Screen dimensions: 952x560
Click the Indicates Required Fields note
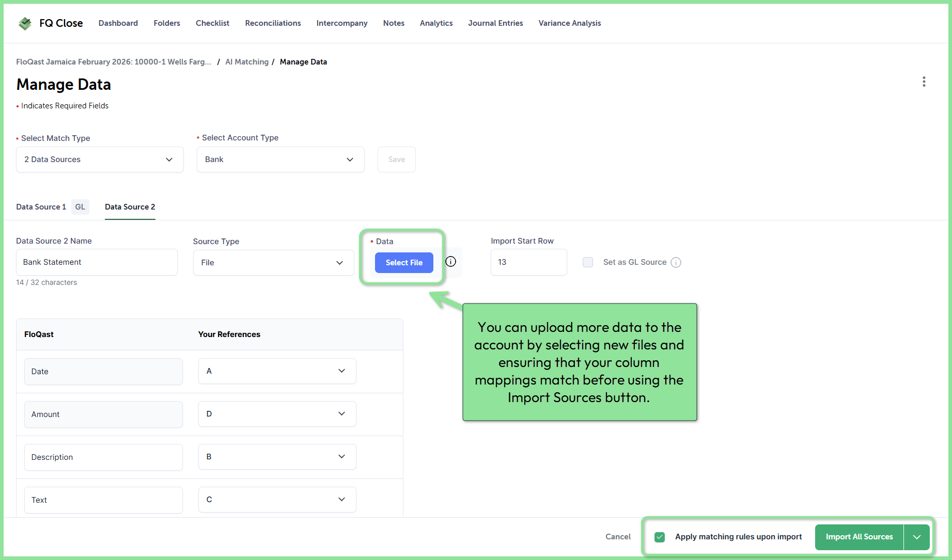tap(63, 106)
